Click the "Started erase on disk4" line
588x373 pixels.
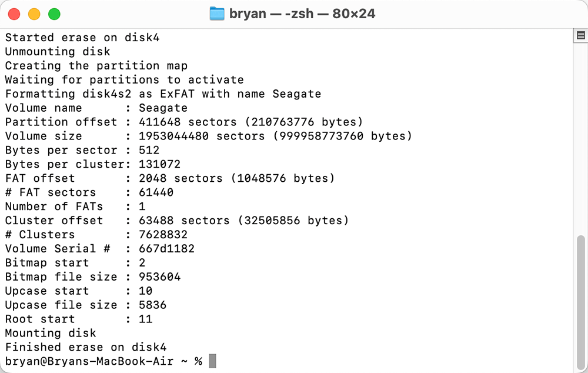point(82,38)
